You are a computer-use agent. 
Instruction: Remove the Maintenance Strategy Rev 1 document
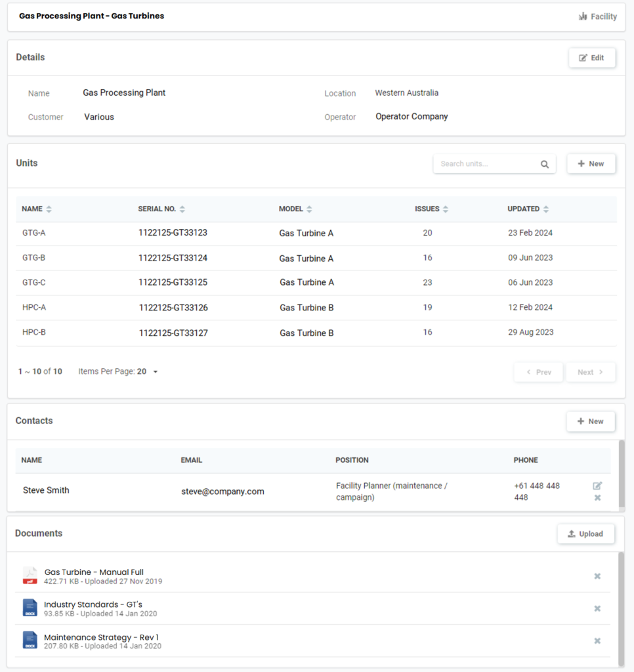597,641
